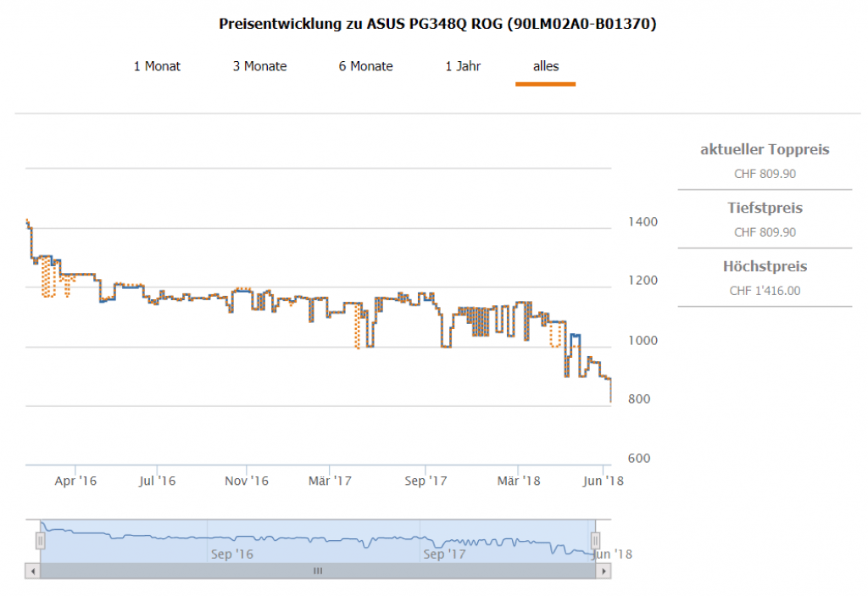This screenshot has width=868, height=596.
Task: Click the Mär '18 axis label
Action: click(518, 481)
